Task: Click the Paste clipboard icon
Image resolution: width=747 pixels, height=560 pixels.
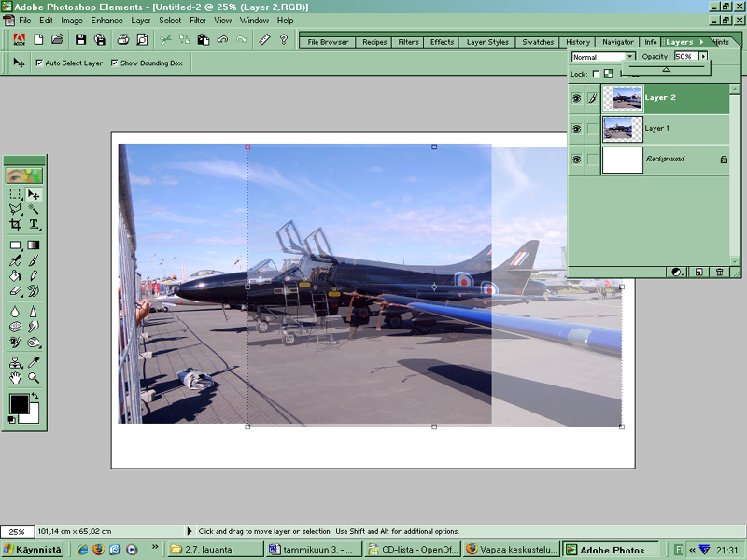Action: 204,39
